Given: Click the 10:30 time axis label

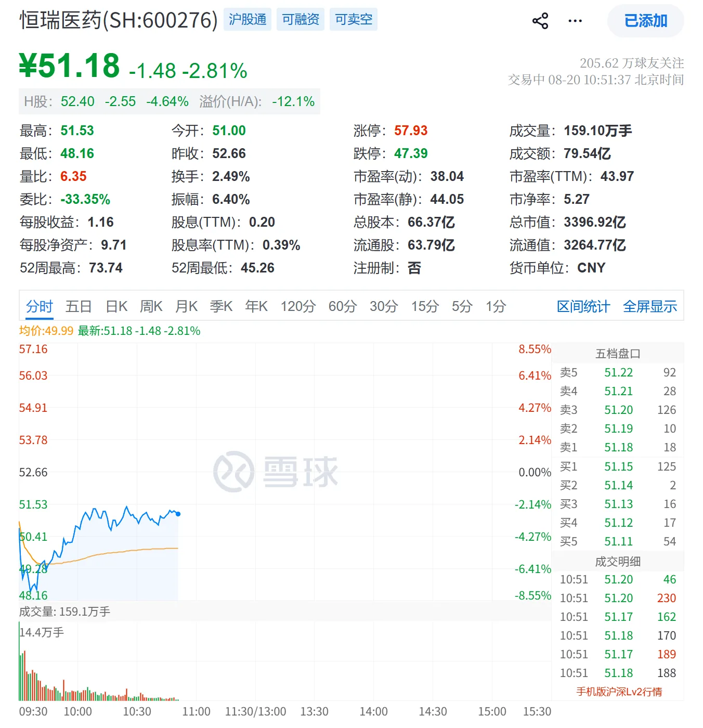Looking at the screenshot, I should point(137,711).
